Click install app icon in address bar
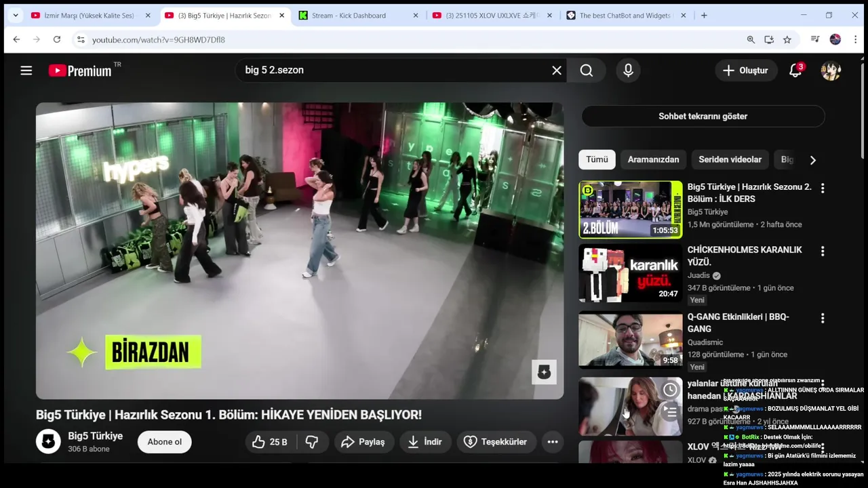The height and width of the screenshot is (488, 868). (769, 40)
